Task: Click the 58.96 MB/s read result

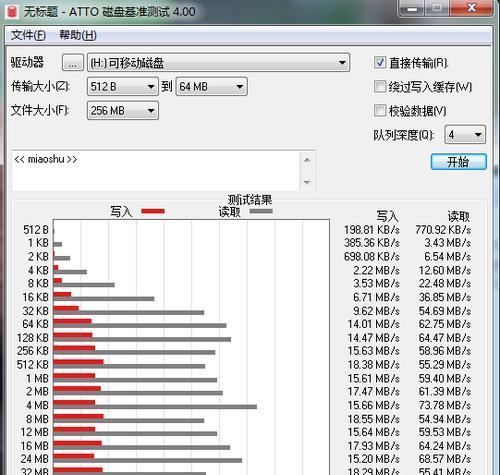Action: point(445,351)
